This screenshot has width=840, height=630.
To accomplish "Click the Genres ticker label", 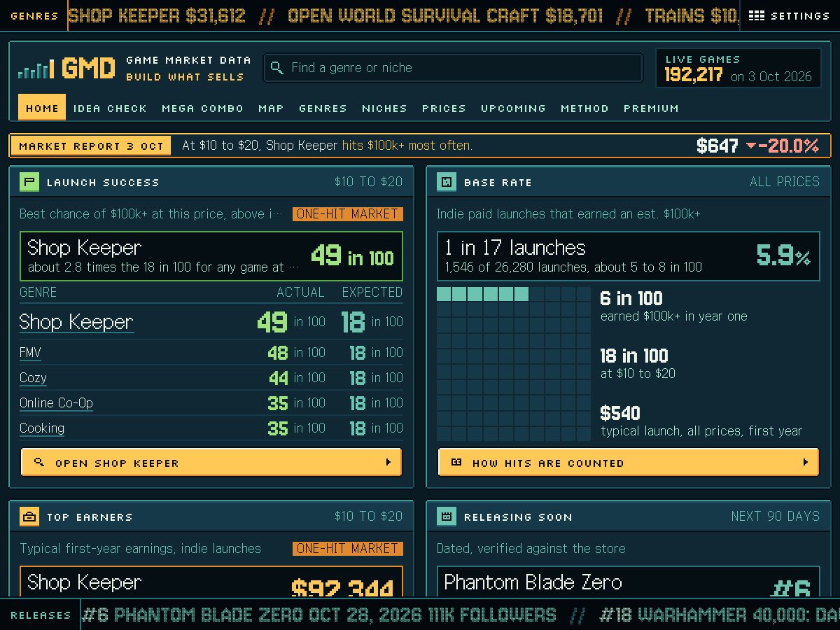I will click(x=34, y=15).
